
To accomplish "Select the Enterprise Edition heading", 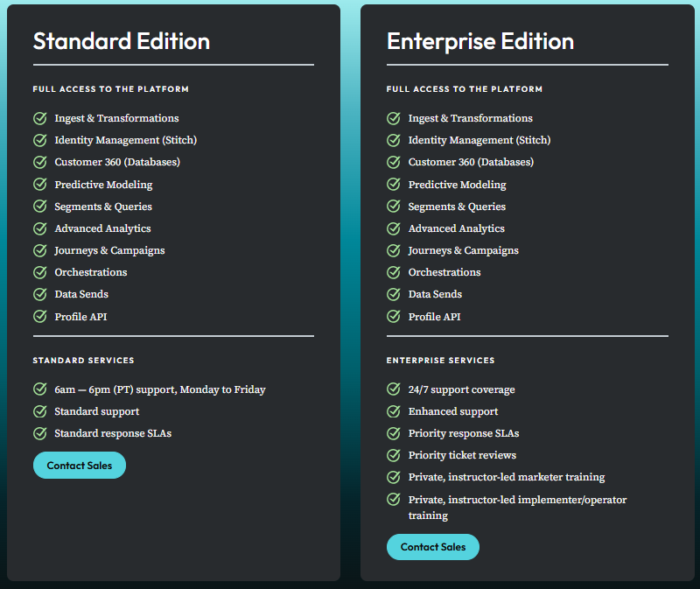I will [x=480, y=41].
